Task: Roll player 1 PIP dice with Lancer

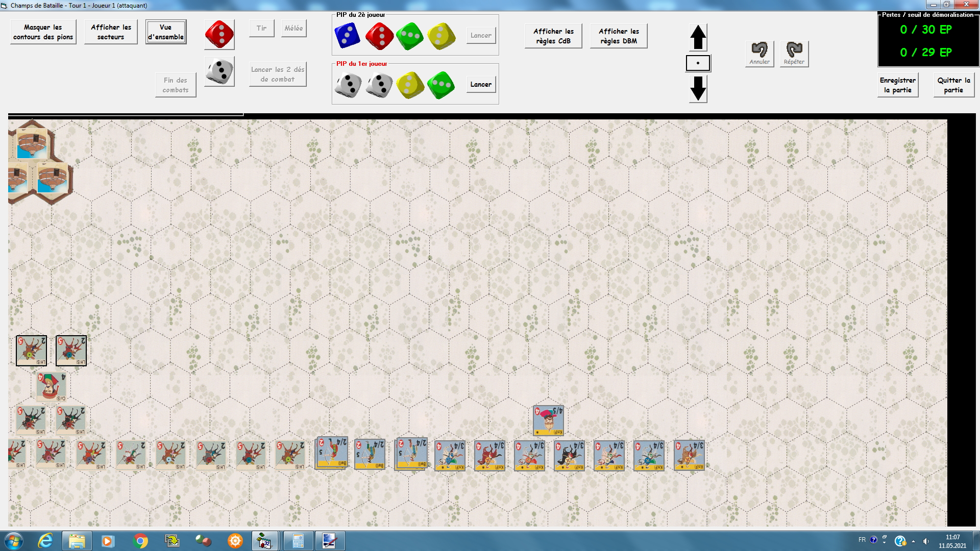Action: (481, 84)
